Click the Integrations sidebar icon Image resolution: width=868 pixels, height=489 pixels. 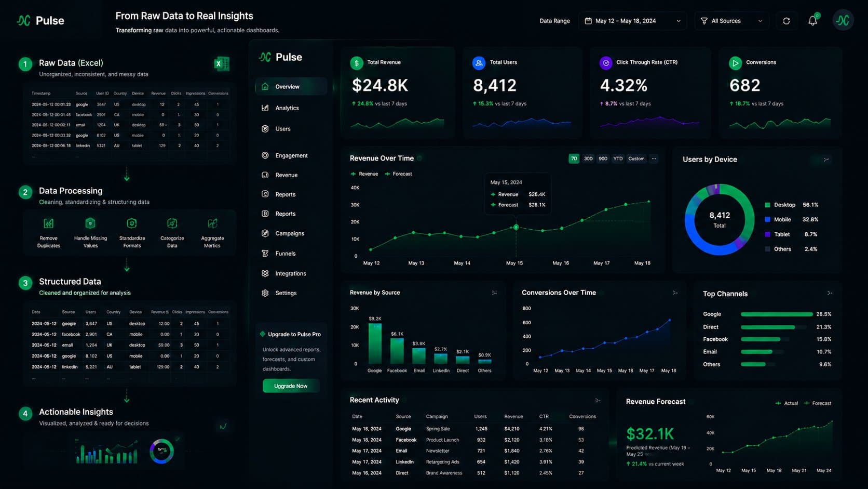265,273
